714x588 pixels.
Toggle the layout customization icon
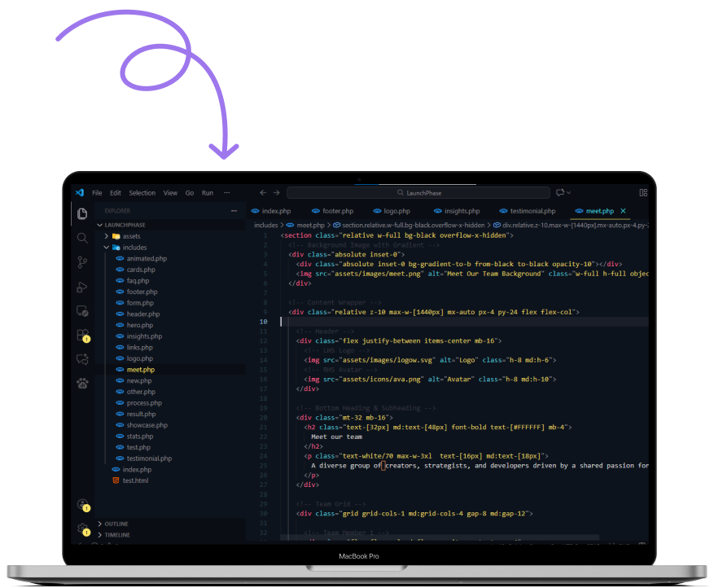643,193
